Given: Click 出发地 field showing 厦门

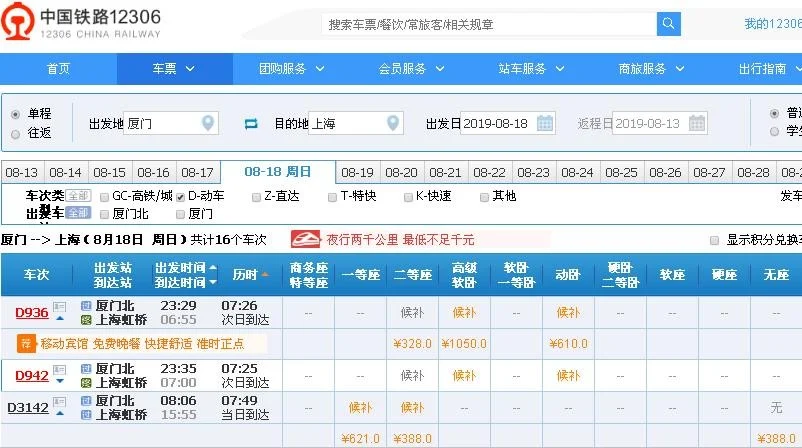Looking at the screenshot, I should pos(171,123).
